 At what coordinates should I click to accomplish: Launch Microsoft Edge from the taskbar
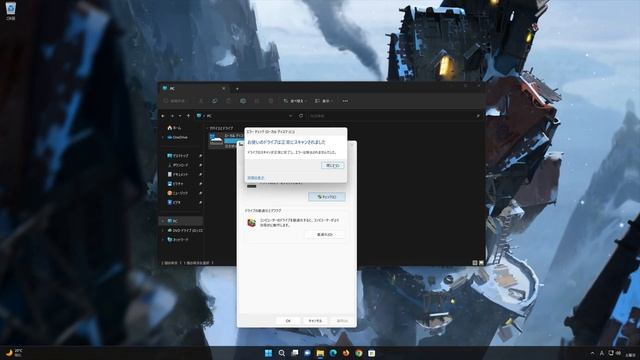333,353
